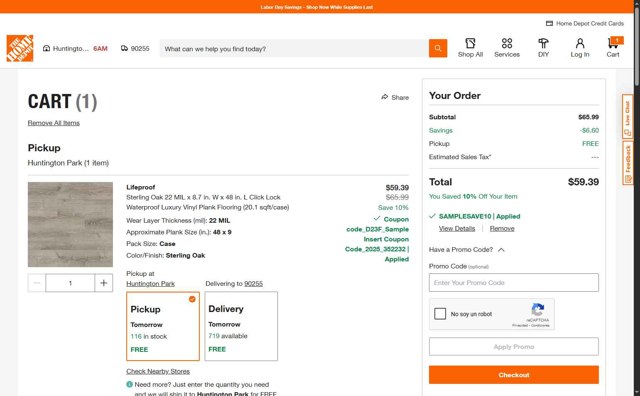Click the Promo Code input field
This screenshot has width=640, height=396.
coord(513,283)
